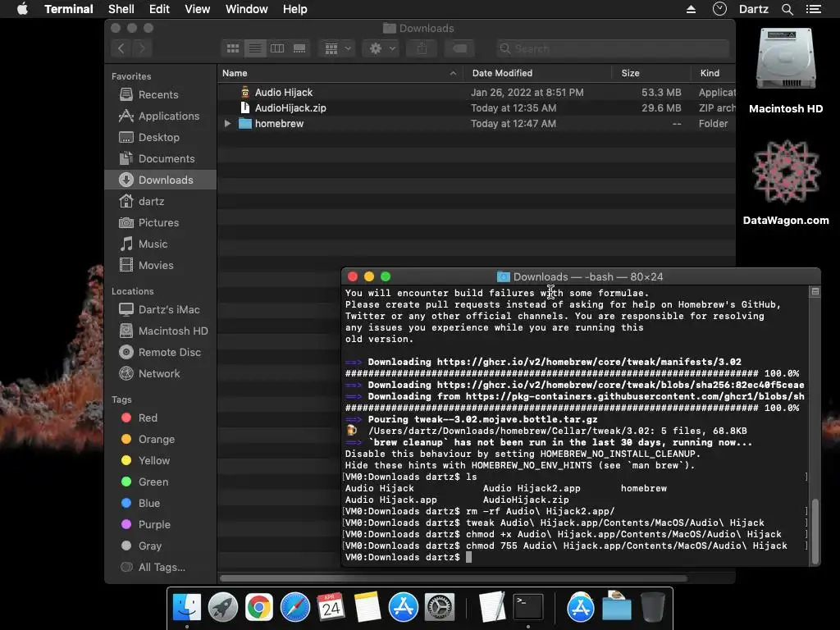Go forward in Finder window

[x=142, y=48]
